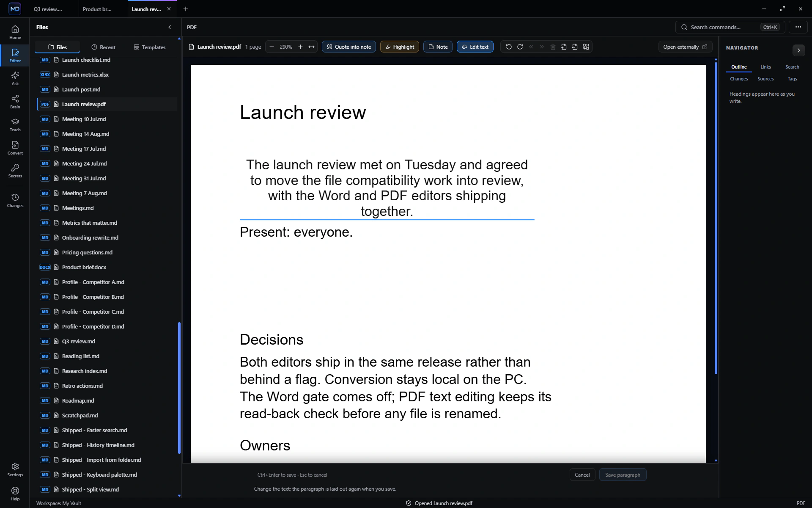Click Open externally button
The height and width of the screenshot is (508, 812).
(685, 47)
